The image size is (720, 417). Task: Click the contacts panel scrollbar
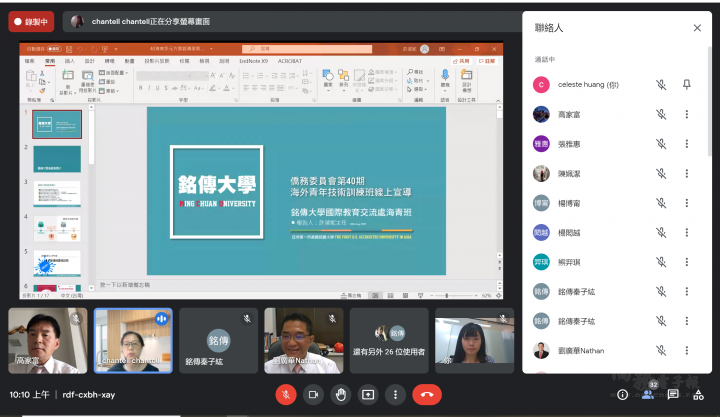click(x=709, y=99)
